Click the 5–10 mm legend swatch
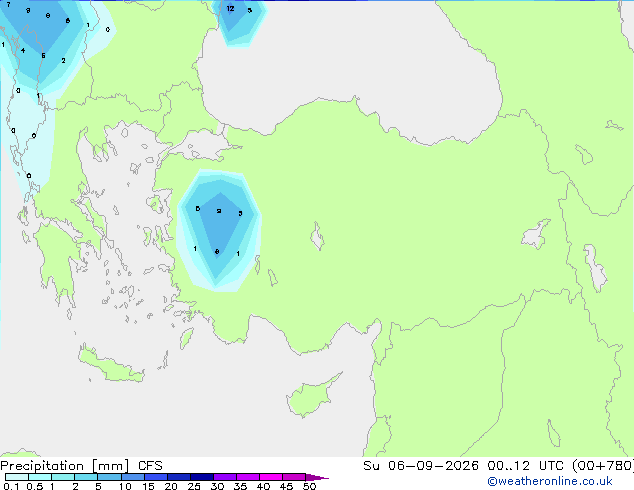This screenshot has width=634, height=490. (x=109, y=477)
